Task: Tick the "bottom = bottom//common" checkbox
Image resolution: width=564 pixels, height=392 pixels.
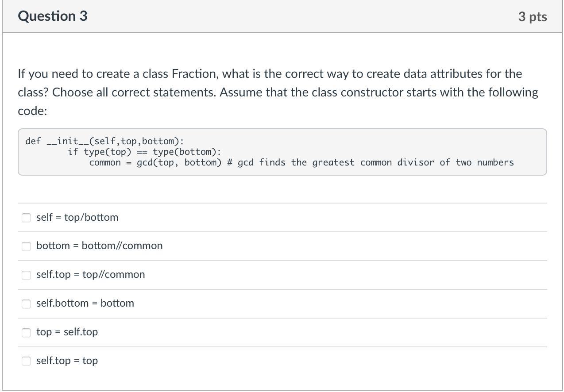Action: point(27,246)
